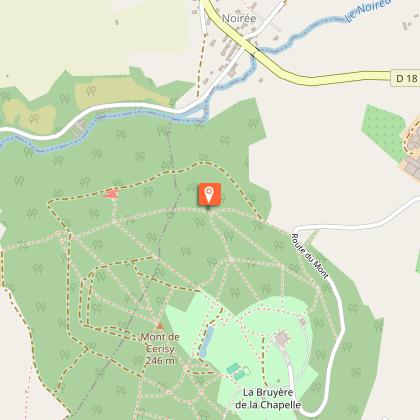
Task: Select the small building at the park's edge
Action: [x=303, y=322]
